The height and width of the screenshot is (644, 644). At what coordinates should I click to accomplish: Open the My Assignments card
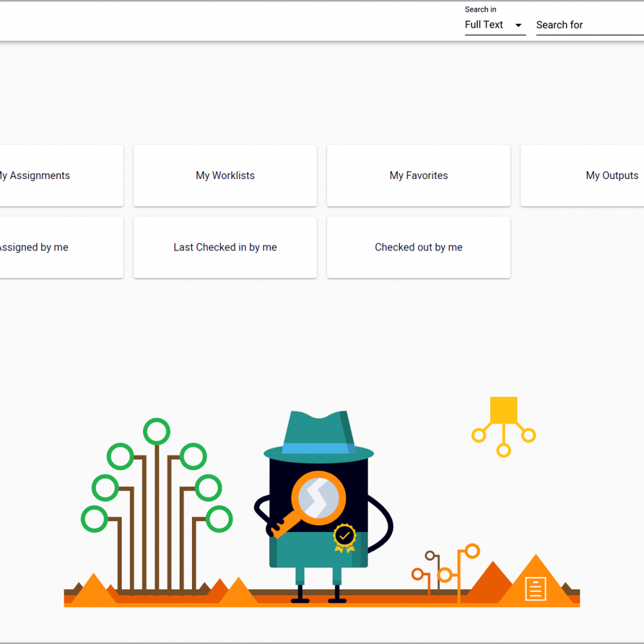pyautogui.click(x=61, y=176)
